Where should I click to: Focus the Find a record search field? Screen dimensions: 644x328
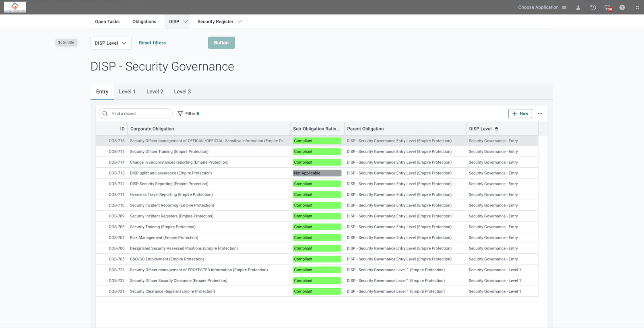[139, 113]
